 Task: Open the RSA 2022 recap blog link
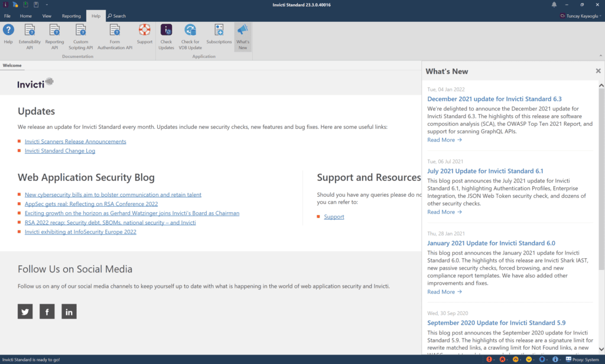coord(110,223)
